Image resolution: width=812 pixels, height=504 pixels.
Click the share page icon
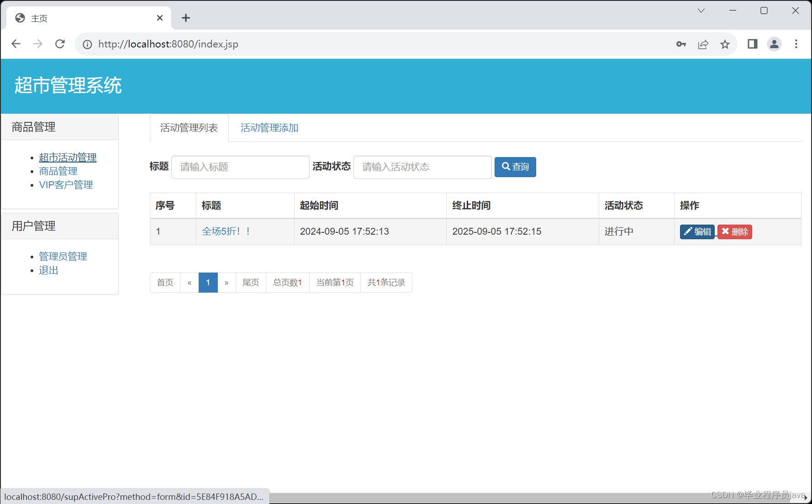[703, 44]
